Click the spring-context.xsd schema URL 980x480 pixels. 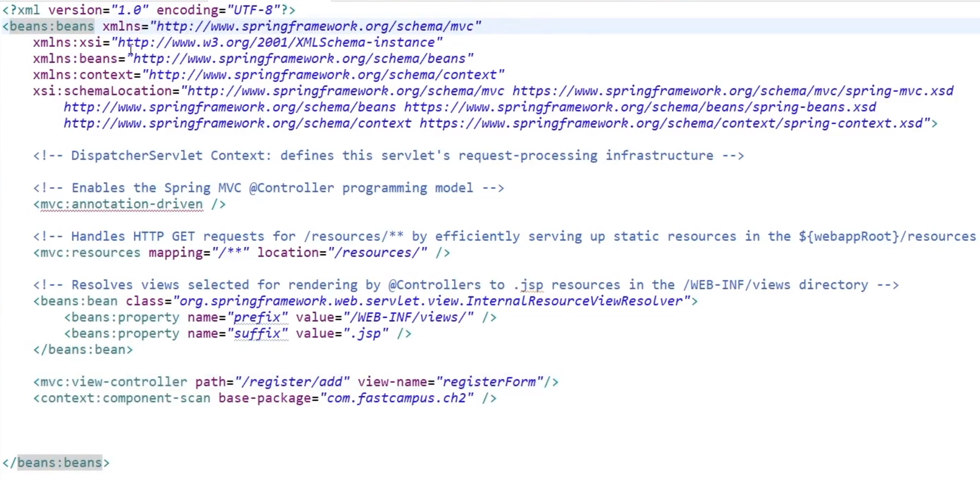[x=671, y=124]
